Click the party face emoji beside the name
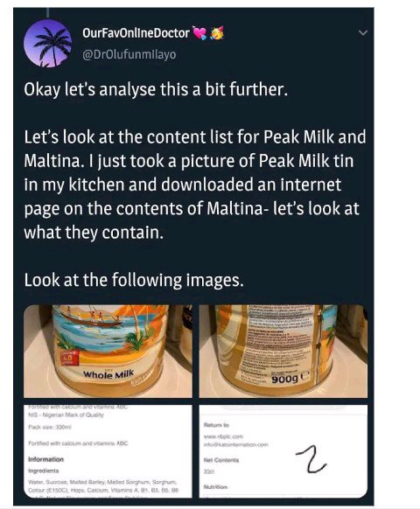 [x=217, y=33]
